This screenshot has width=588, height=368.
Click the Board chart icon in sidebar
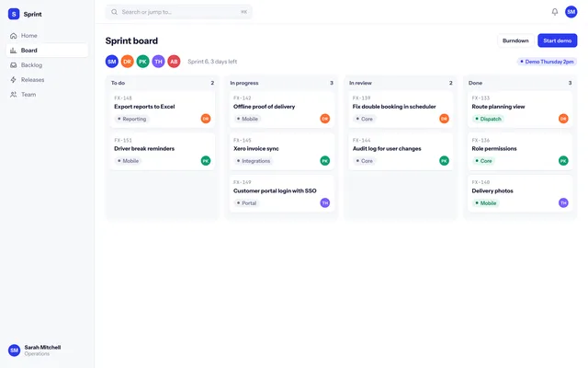pyautogui.click(x=14, y=51)
